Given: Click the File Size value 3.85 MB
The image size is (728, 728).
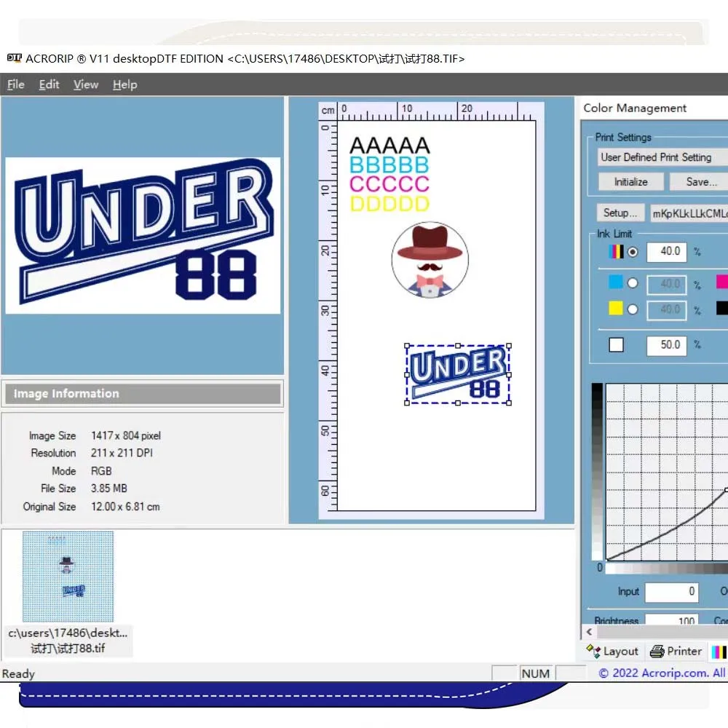Looking at the screenshot, I should click(x=109, y=488).
